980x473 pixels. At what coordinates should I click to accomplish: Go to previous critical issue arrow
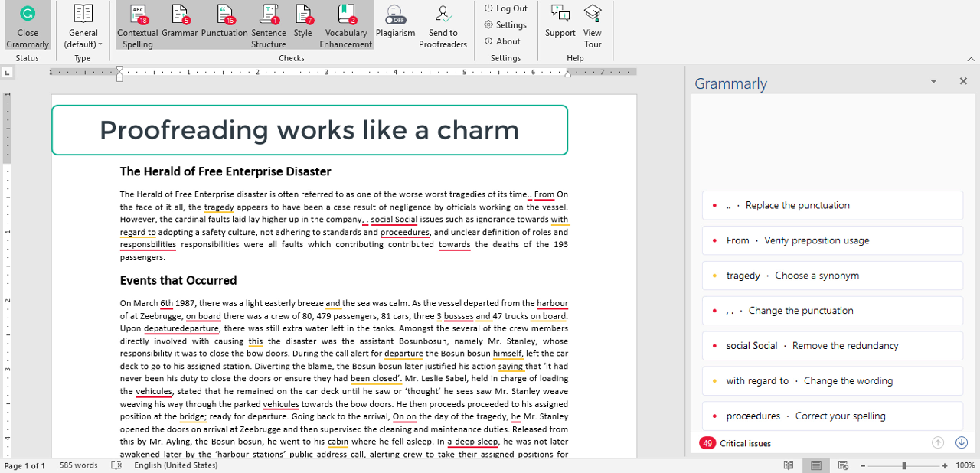point(938,443)
